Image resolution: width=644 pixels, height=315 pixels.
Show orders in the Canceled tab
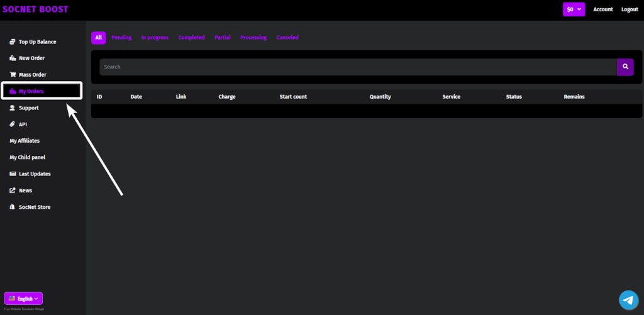click(x=287, y=38)
